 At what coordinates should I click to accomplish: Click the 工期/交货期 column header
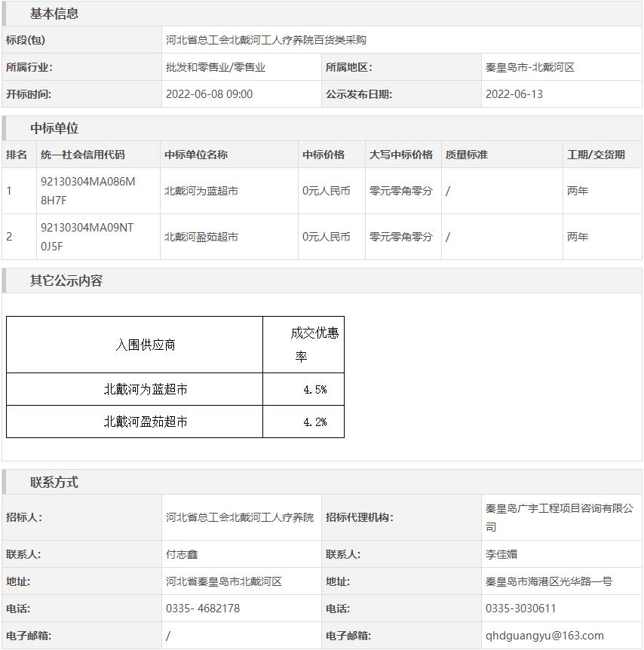pos(596,155)
